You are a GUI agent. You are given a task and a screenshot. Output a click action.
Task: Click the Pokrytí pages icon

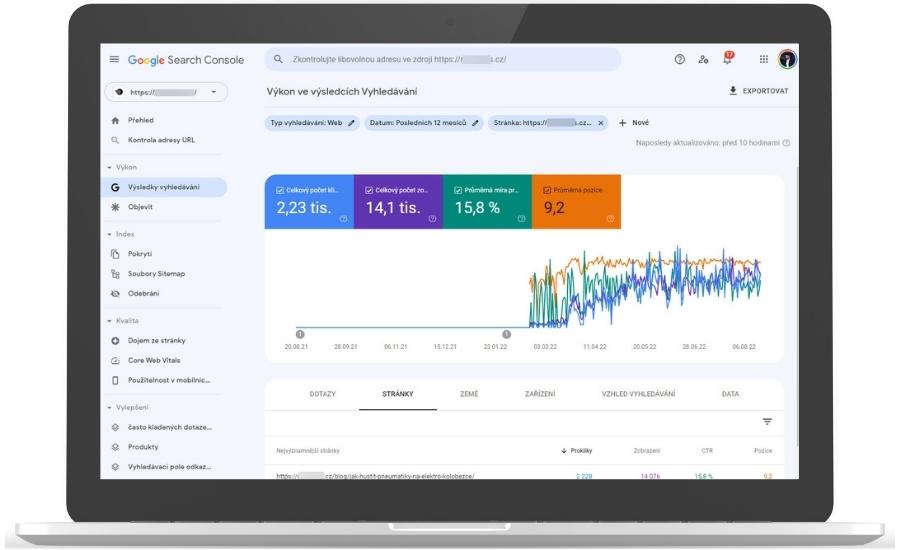(115, 254)
